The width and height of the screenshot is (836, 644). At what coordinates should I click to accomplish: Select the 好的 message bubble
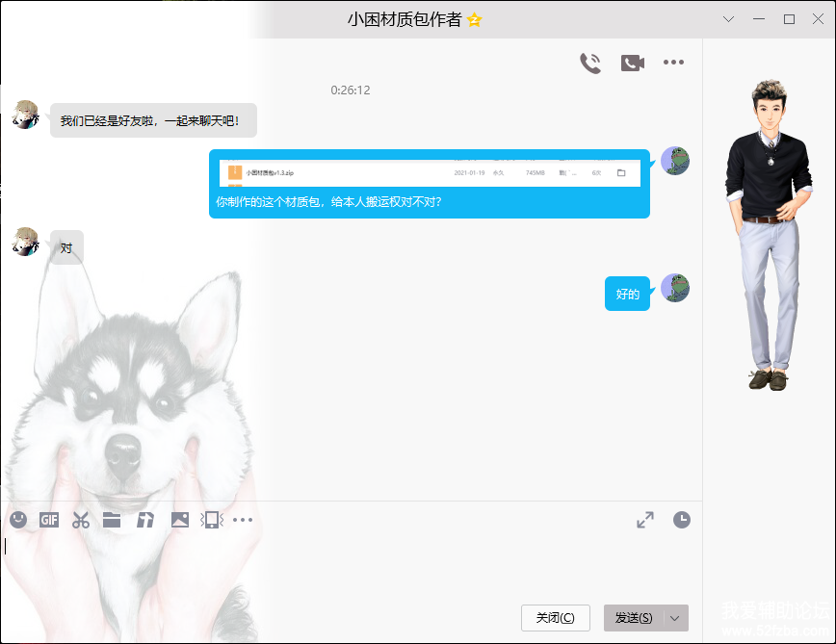click(x=627, y=294)
